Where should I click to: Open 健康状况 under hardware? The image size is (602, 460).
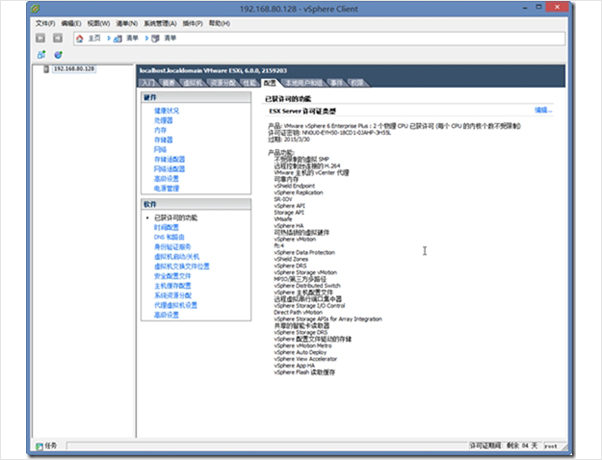tap(167, 111)
